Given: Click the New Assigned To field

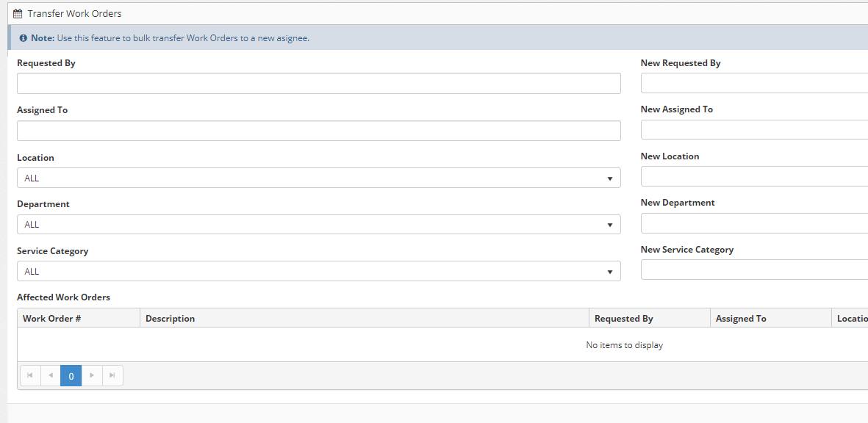Looking at the screenshot, I should point(753,130).
